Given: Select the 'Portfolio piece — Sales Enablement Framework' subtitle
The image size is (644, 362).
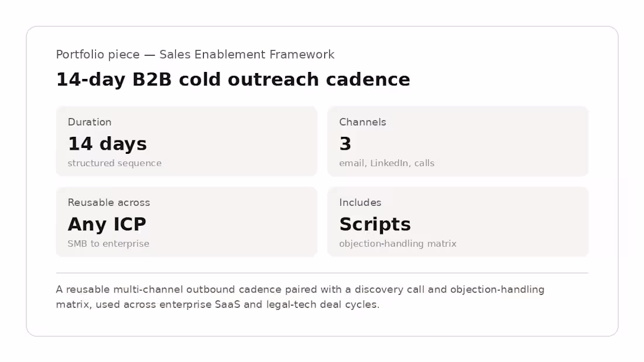Looking at the screenshot, I should (195, 54).
